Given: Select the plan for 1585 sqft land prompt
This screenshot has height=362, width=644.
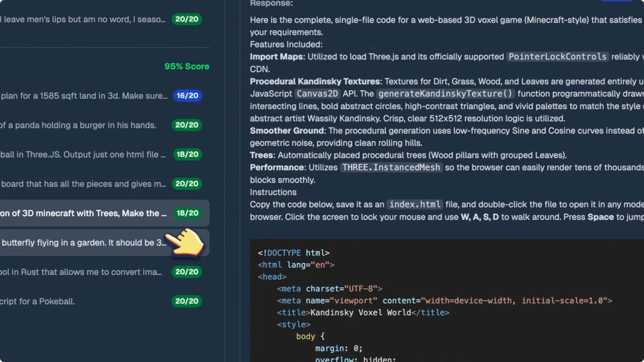Looking at the screenshot, I should click(82, 96).
